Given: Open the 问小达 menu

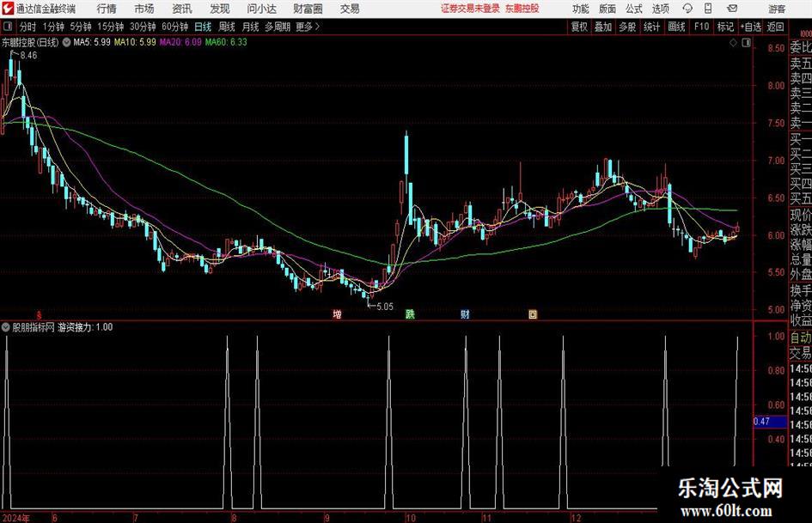Looking at the screenshot, I should (x=261, y=9).
